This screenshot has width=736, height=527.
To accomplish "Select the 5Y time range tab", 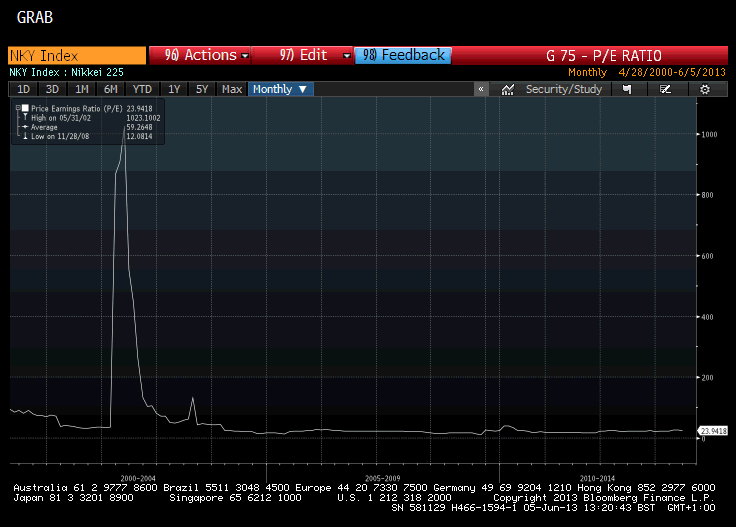I will coord(202,89).
